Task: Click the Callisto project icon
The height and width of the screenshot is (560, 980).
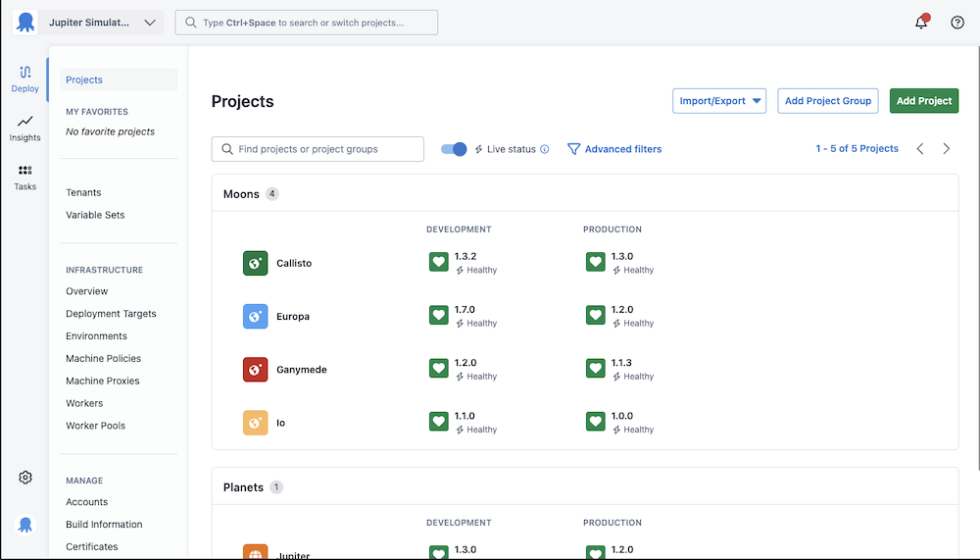Action: click(x=255, y=264)
